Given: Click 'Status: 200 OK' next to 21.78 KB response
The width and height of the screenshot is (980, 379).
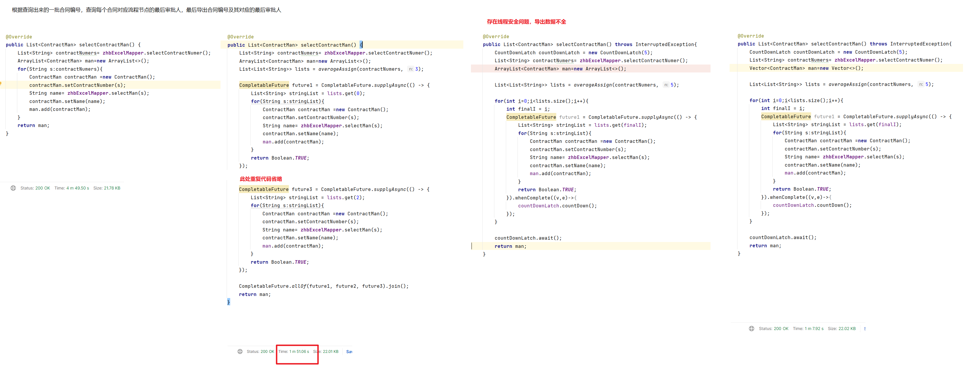Looking at the screenshot, I should click(x=35, y=188).
